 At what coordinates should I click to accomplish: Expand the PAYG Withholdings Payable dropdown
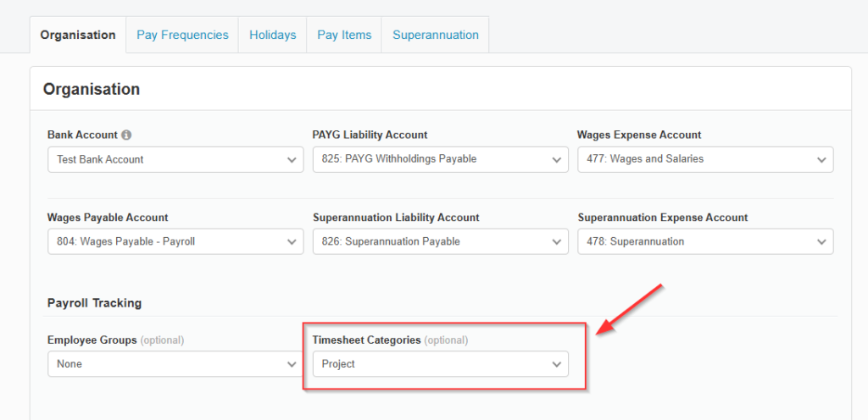(440, 159)
